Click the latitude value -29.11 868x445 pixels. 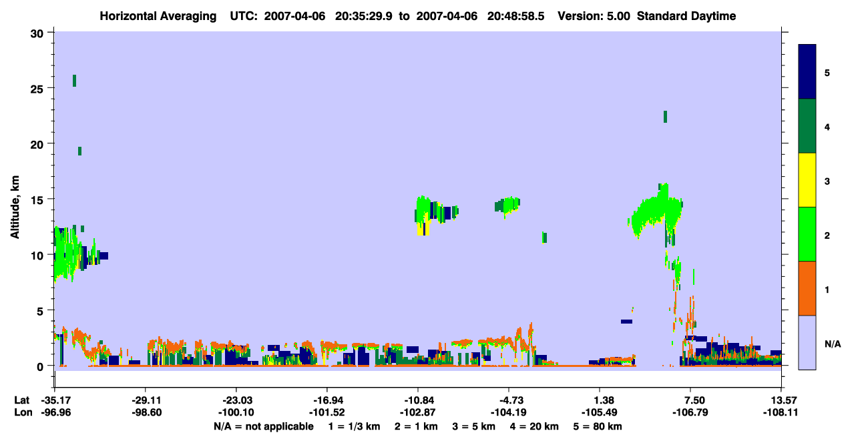145,400
